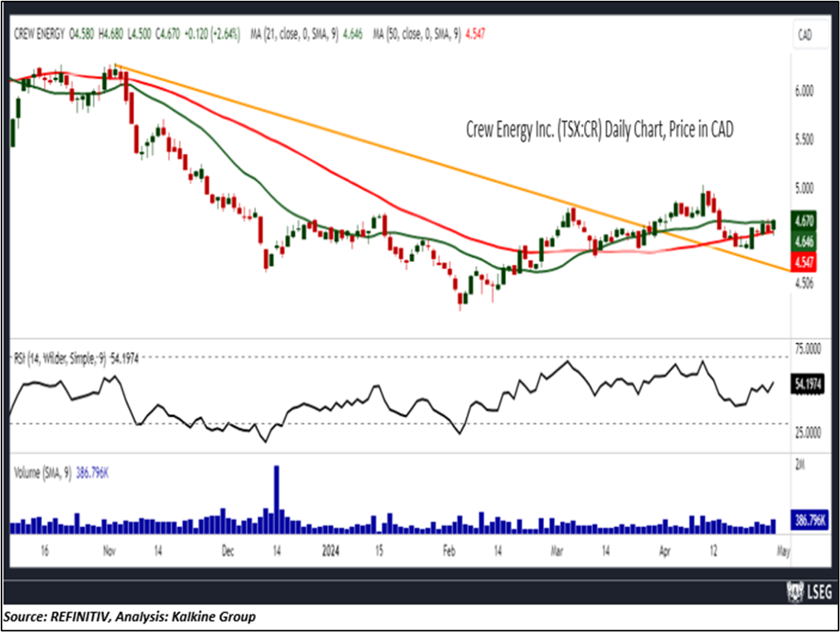
Task: Click the Mar date on time axis
Action: click(556, 551)
